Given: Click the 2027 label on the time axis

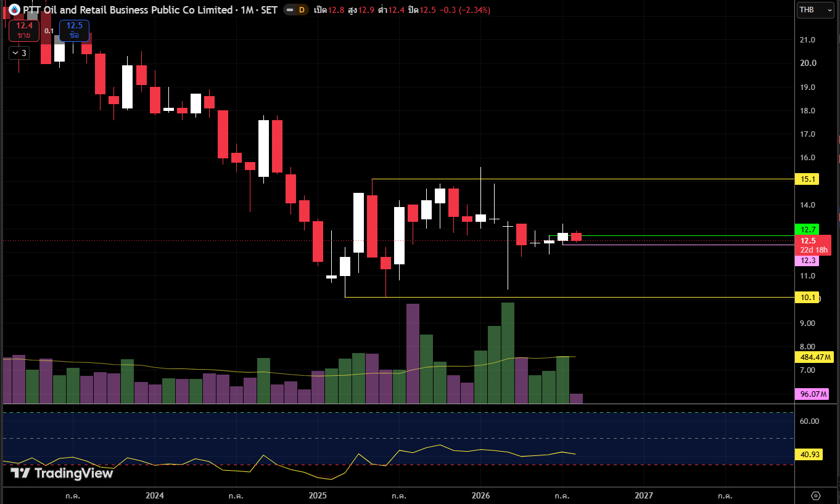Looking at the screenshot, I should (x=644, y=495).
